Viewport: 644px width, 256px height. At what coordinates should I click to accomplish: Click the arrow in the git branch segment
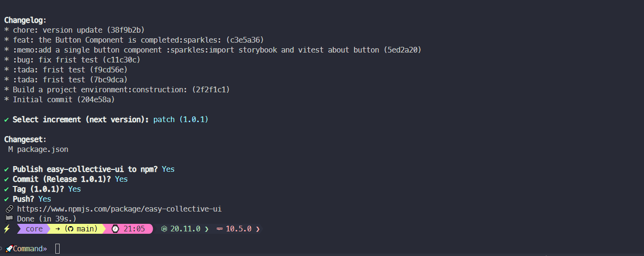coord(57,229)
